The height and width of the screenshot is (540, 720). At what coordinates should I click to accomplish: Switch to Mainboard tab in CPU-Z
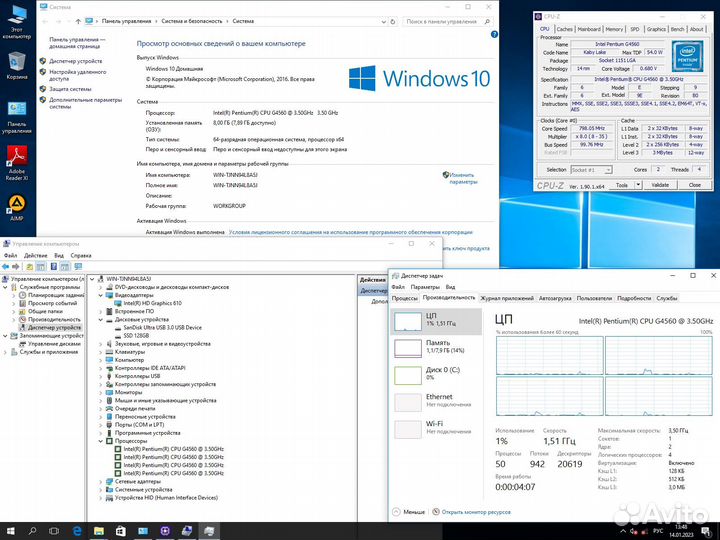[589, 29]
